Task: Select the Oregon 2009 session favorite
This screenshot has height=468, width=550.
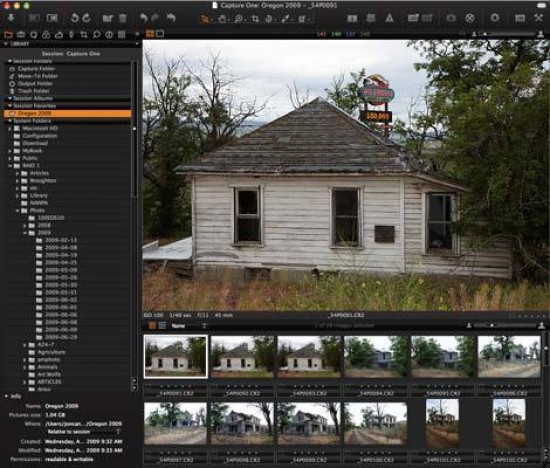Action: pyautogui.click(x=67, y=113)
